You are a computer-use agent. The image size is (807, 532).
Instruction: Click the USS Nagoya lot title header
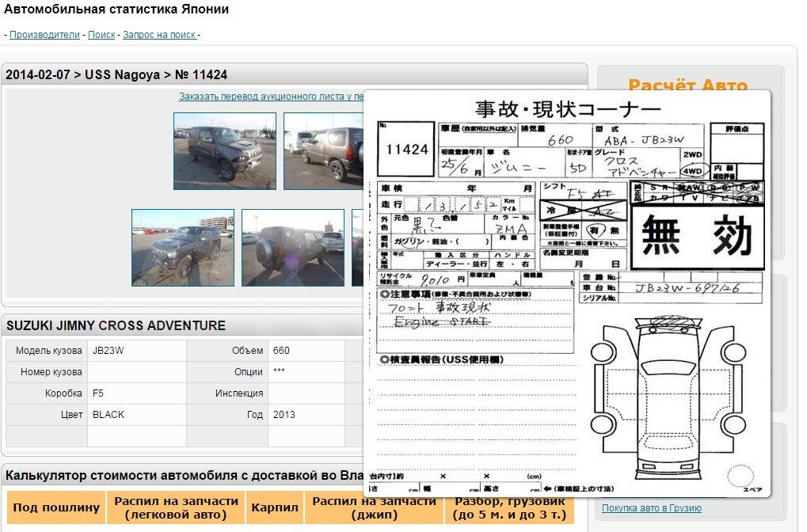point(116,74)
